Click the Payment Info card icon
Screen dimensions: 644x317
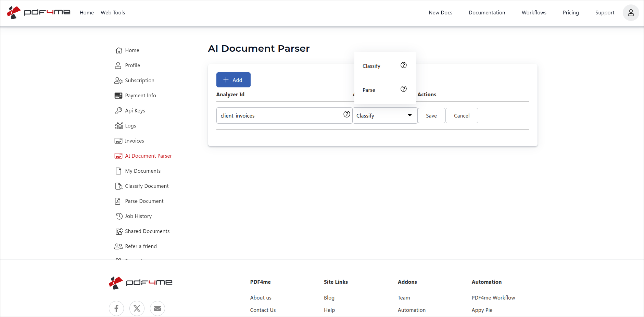118,96
